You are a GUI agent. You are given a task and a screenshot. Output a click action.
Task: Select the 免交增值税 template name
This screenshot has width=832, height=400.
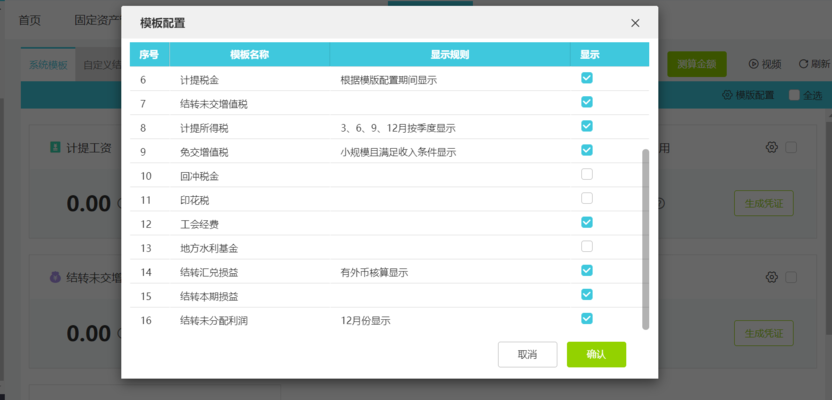(x=204, y=153)
